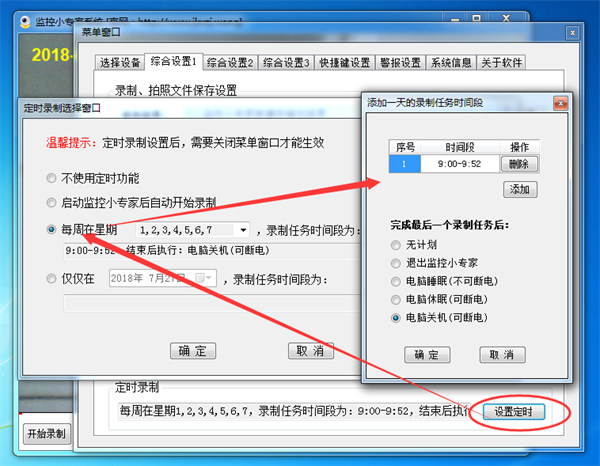Switch to the 综合设置2 tab

(x=230, y=63)
